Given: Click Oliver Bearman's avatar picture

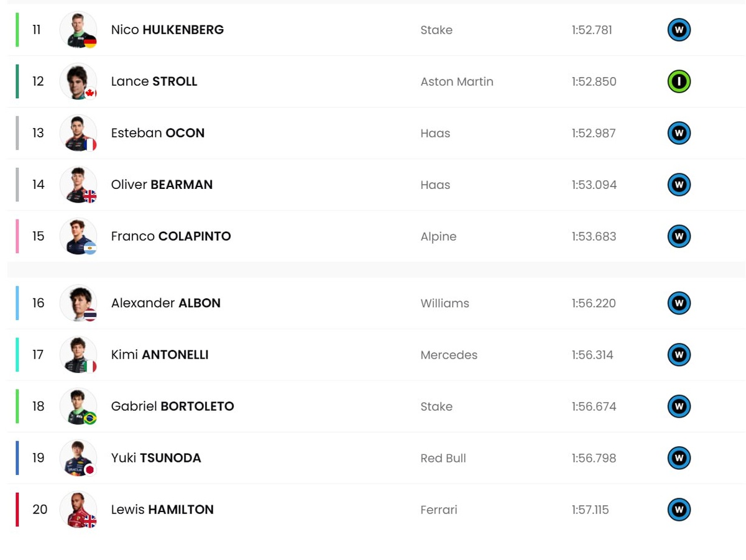Looking at the screenshot, I should pos(78,185).
